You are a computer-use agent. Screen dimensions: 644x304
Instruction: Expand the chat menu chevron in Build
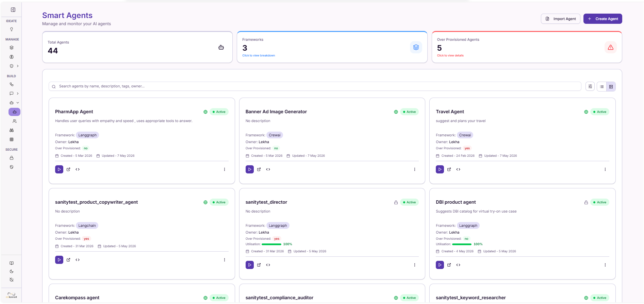pos(18,94)
